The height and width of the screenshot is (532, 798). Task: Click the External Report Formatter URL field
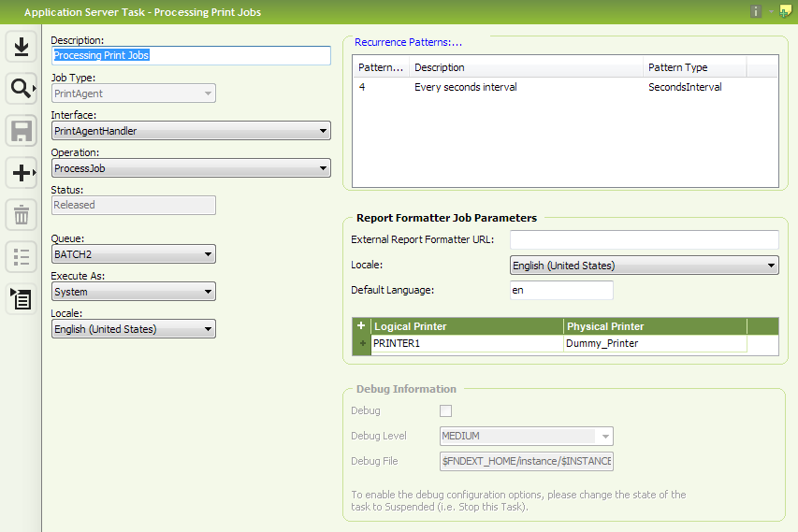[x=644, y=240]
